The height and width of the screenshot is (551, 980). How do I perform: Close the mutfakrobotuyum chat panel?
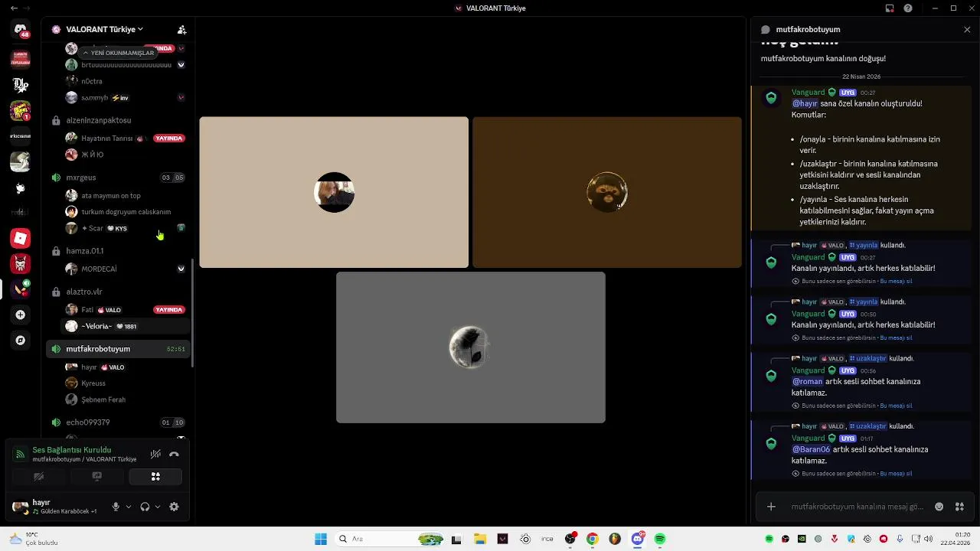pyautogui.click(x=967, y=29)
